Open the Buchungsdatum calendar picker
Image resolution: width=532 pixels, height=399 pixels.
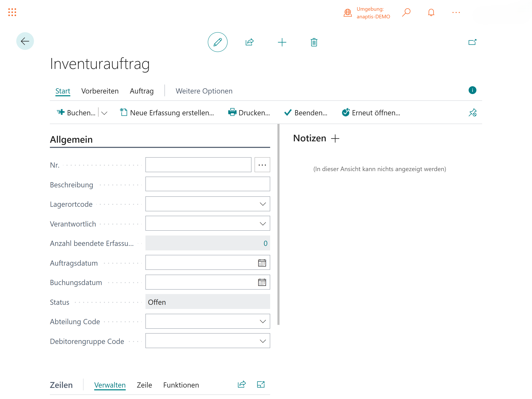[x=262, y=282]
